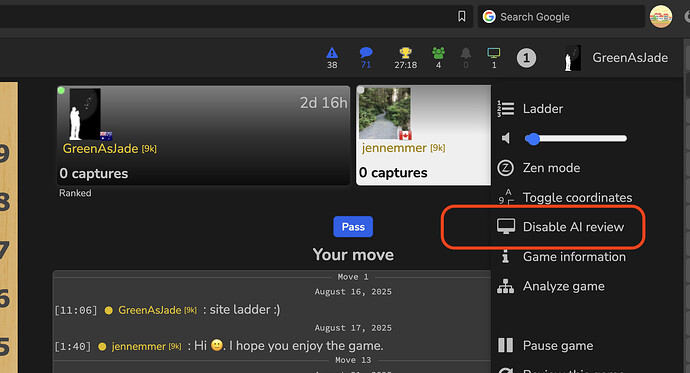The height and width of the screenshot is (373, 690).
Task: Choose Pause game
Action: 558,346
